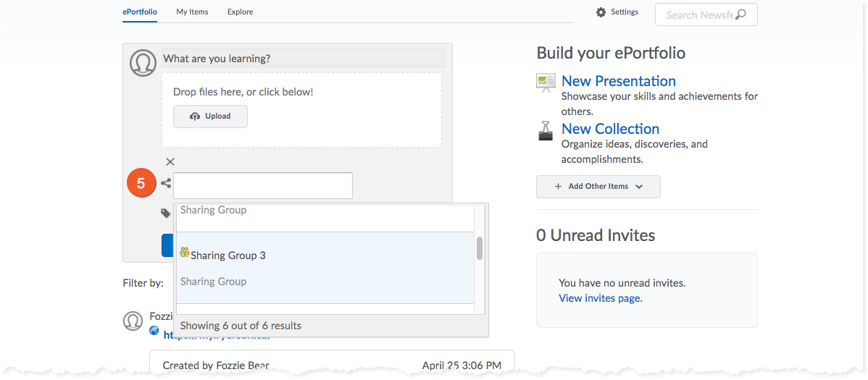Click the user avatar beside learning prompt
Image resolution: width=868 pixels, height=380 pixels.
143,63
